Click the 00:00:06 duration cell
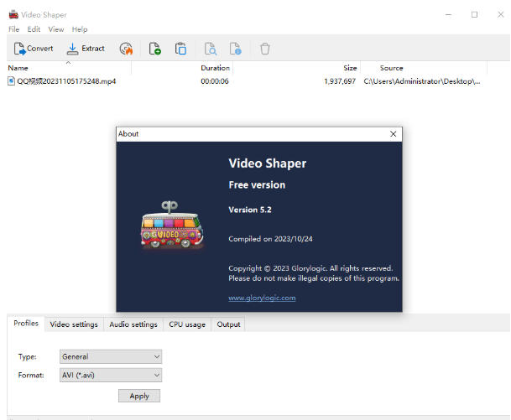511x420 pixels. 215,81
